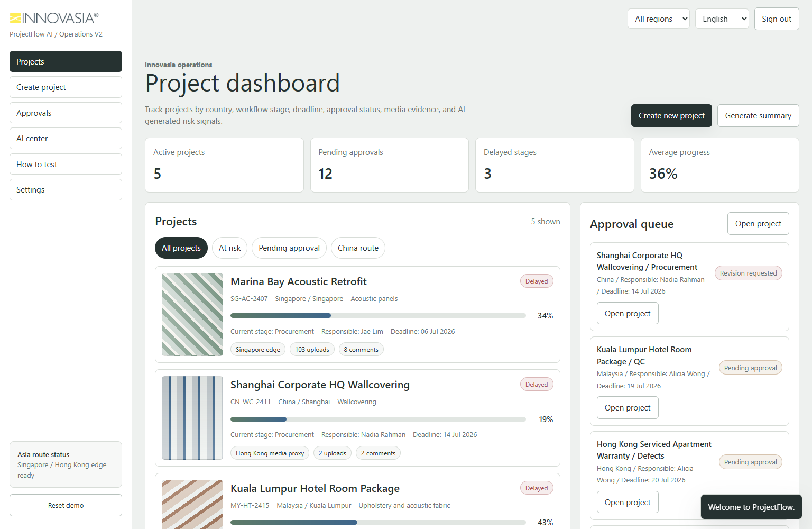The height and width of the screenshot is (529, 812).
Task: Click Generate summary button
Action: tap(758, 115)
